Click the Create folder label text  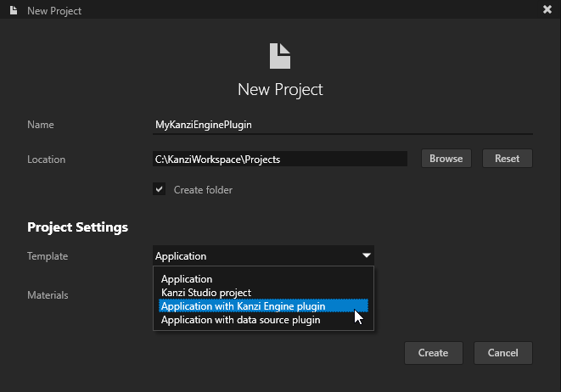coord(203,190)
